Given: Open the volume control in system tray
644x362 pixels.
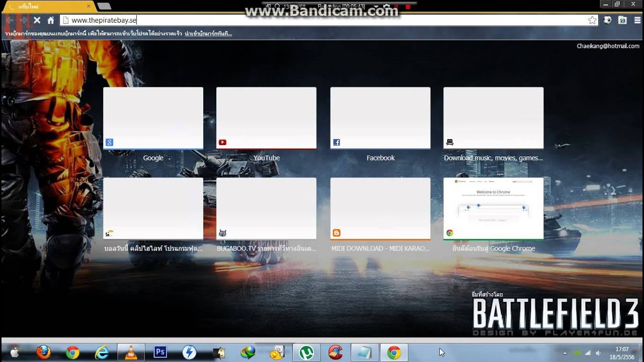Looking at the screenshot, I should click(x=598, y=353).
